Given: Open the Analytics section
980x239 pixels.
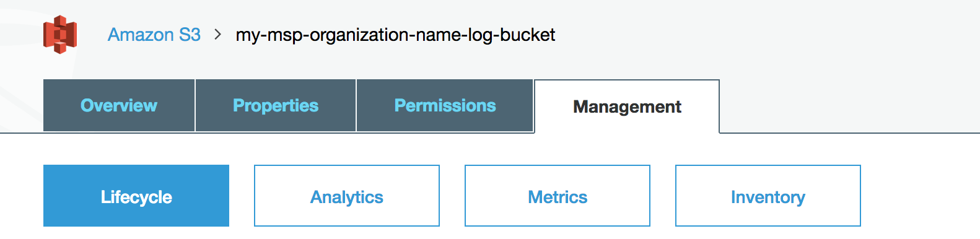Looking at the screenshot, I should [347, 196].
